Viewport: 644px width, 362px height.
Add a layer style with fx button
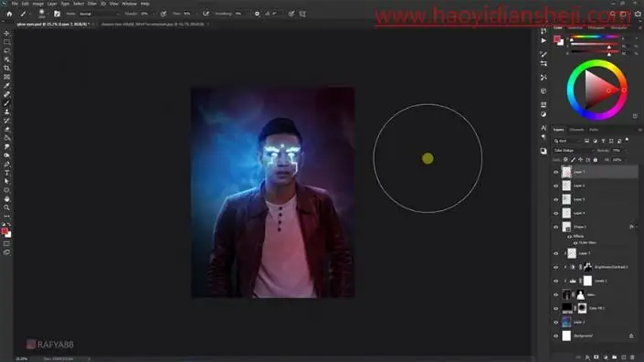(x=587, y=357)
